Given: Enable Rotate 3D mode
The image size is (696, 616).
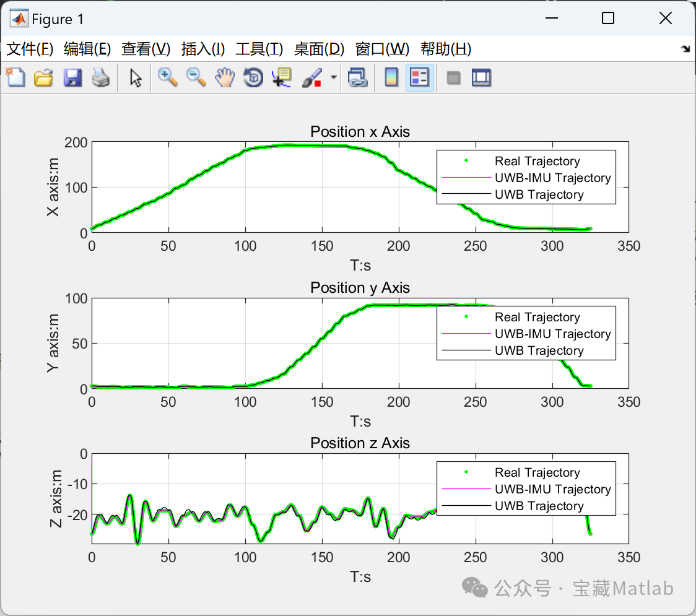Looking at the screenshot, I should [x=253, y=78].
